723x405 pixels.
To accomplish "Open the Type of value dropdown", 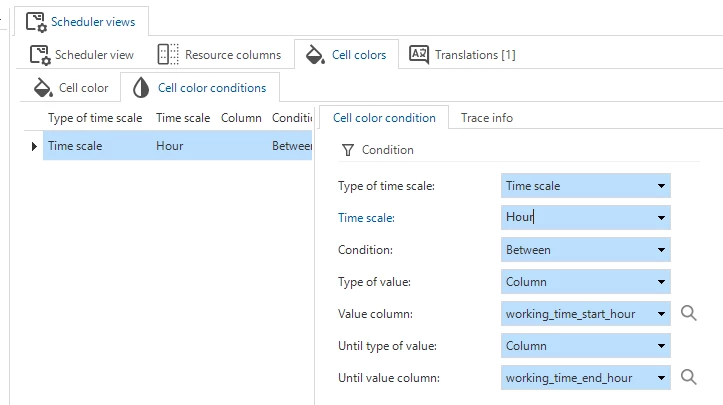I will click(661, 282).
